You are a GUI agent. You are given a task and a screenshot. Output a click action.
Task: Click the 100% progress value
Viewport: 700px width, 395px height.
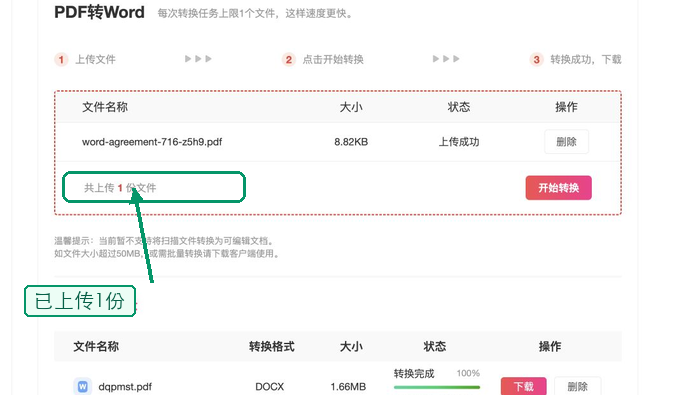(x=468, y=373)
